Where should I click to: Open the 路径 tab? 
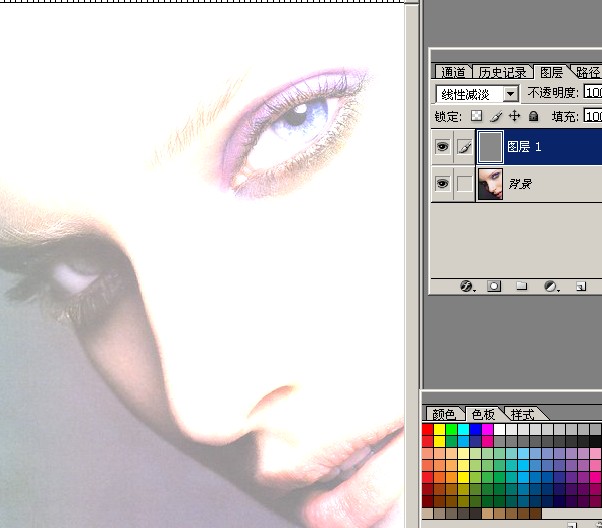coord(588,72)
